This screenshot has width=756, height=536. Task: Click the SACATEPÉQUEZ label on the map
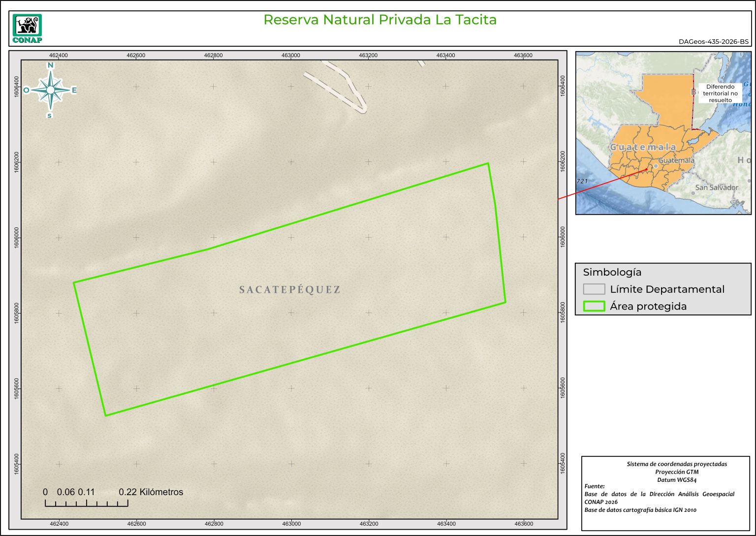click(x=290, y=290)
